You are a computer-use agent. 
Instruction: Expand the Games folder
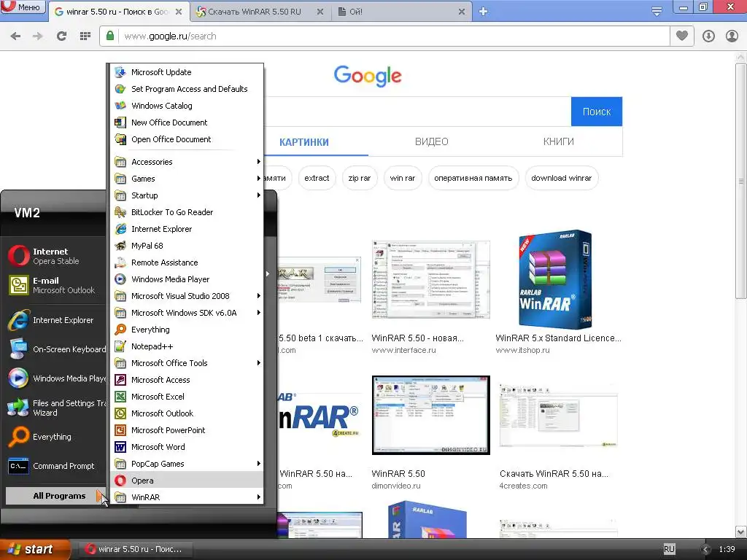coord(186,179)
